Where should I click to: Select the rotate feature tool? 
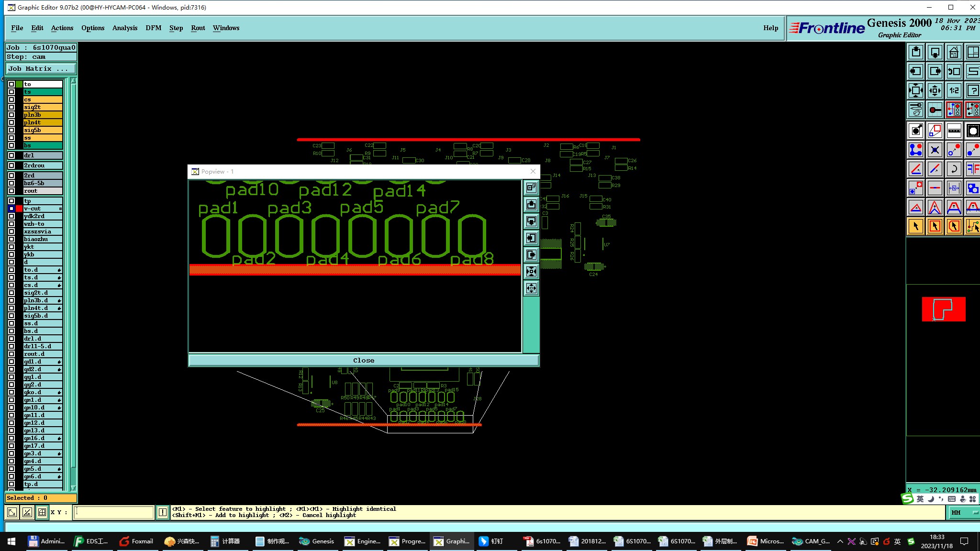[954, 168]
